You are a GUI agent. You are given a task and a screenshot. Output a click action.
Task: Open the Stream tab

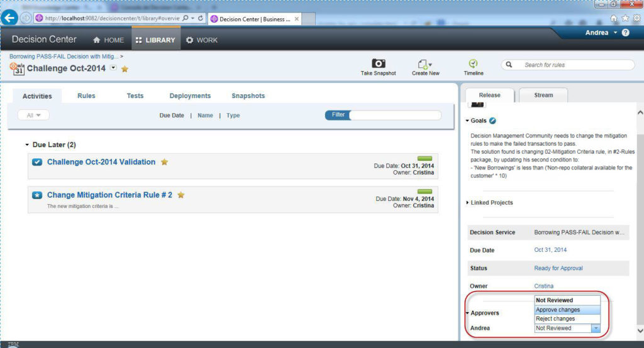coord(543,95)
